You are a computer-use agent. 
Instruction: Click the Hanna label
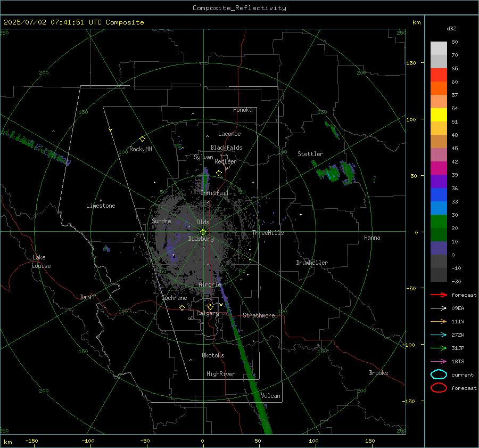click(372, 238)
